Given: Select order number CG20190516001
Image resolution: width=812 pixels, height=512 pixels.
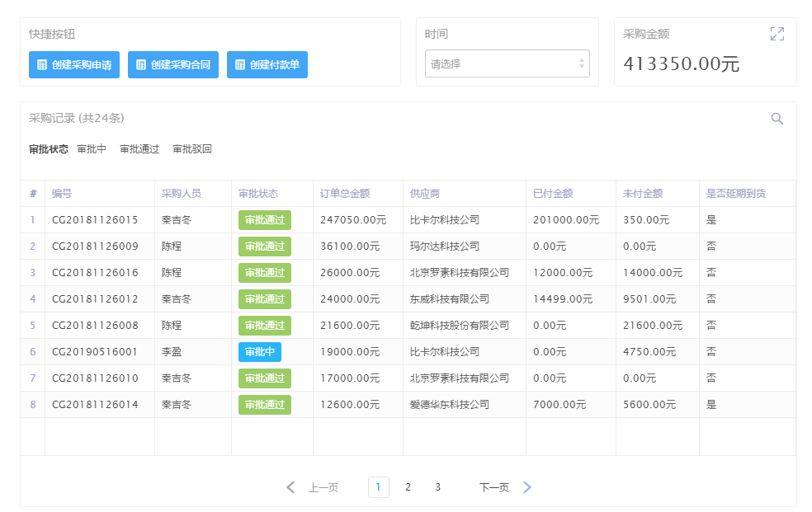Looking at the screenshot, I should click(95, 352).
